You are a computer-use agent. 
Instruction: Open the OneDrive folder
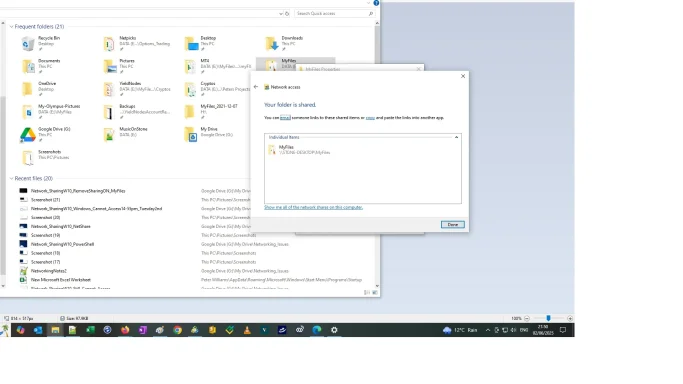coord(27,89)
